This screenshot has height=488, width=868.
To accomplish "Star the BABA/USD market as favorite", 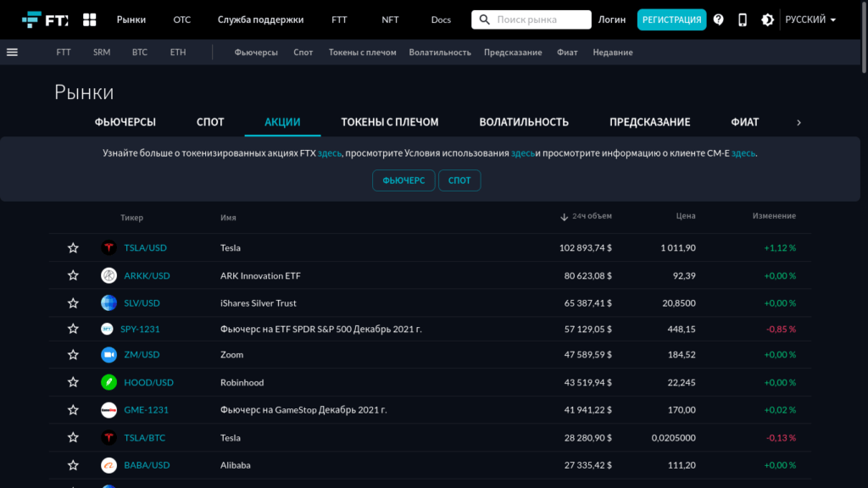I will tap(73, 465).
